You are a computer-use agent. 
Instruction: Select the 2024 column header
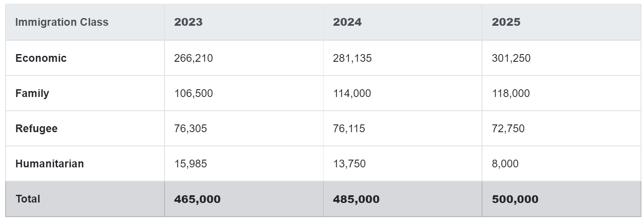tap(347, 22)
